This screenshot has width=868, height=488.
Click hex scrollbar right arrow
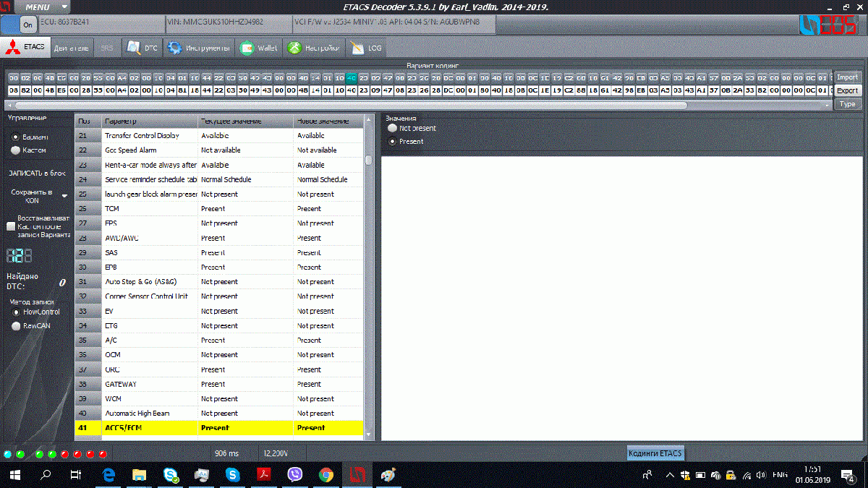pyautogui.click(x=829, y=105)
